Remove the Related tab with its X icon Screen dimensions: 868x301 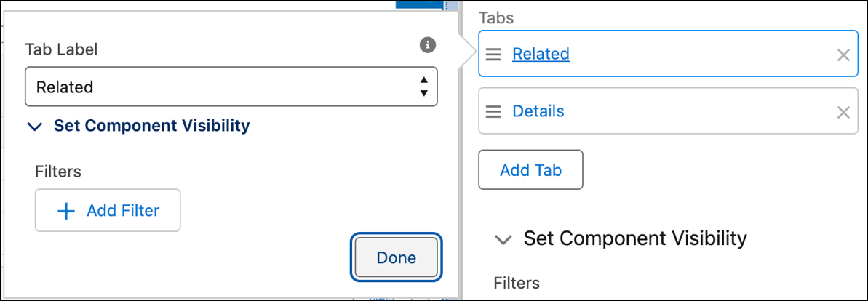[x=843, y=55]
